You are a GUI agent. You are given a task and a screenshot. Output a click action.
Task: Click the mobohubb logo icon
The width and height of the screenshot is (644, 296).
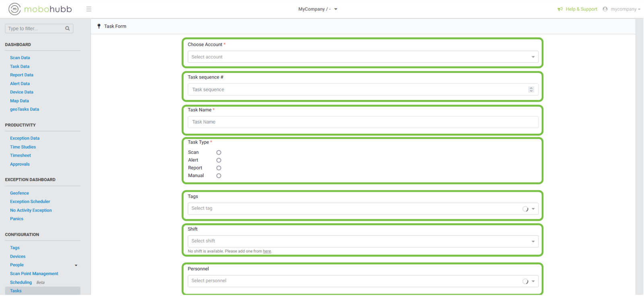pyautogui.click(x=14, y=9)
